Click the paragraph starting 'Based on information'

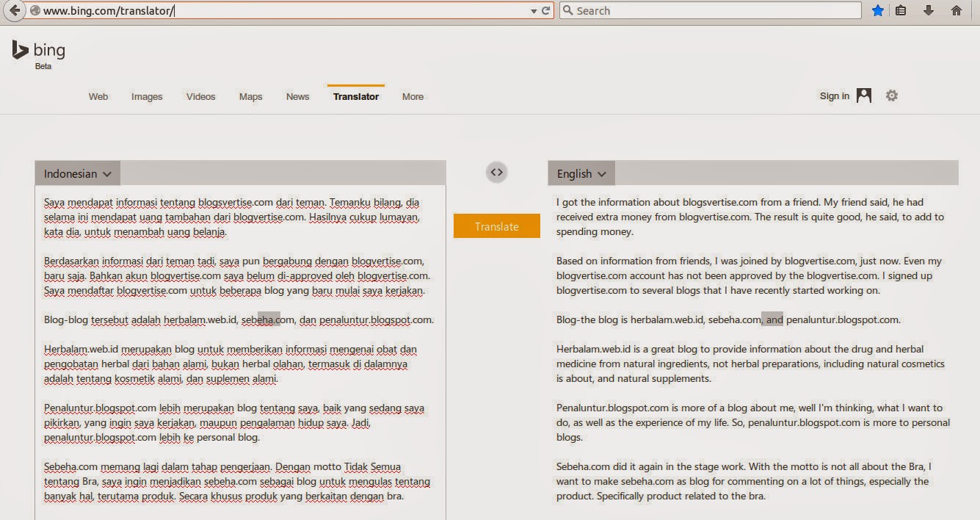point(749,275)
